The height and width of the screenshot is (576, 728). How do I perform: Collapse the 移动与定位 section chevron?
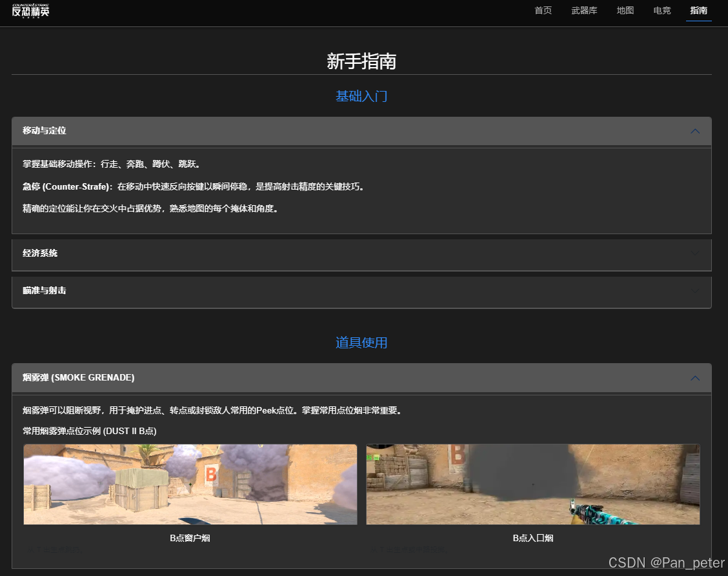click(695, 132)
